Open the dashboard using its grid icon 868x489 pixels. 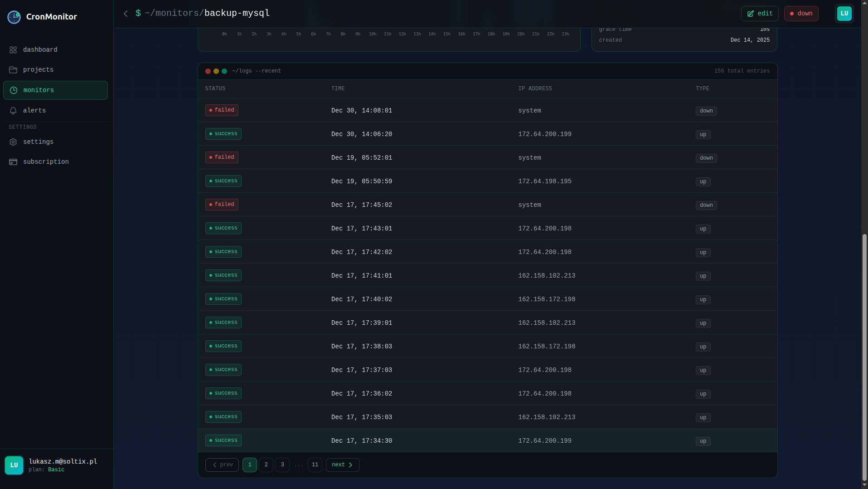tap(13, 50)
